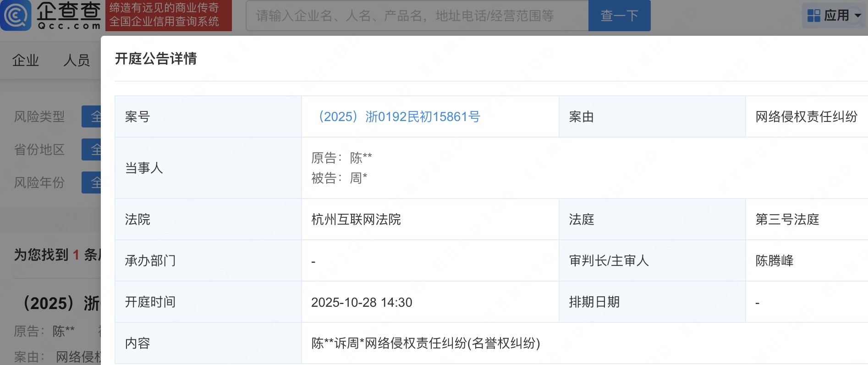Click the 网络侵权责任纠纷 case cause cell

coord(806,117)
